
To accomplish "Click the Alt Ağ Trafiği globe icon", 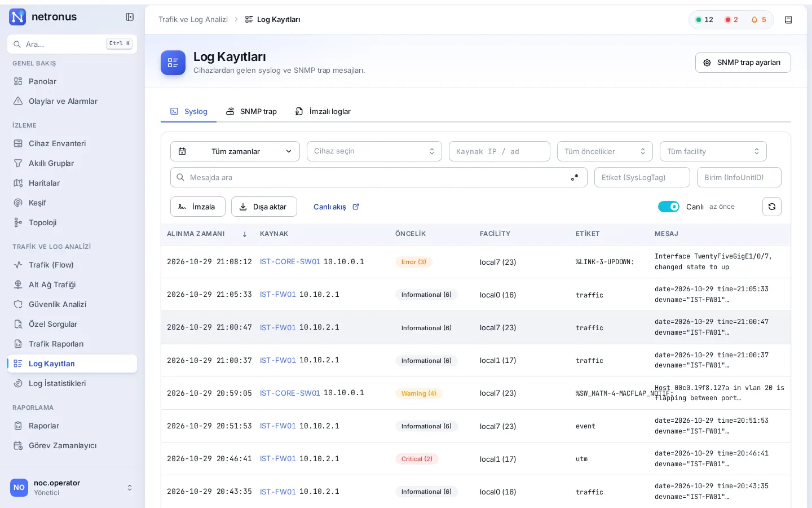I will click(x=18, y=284).
